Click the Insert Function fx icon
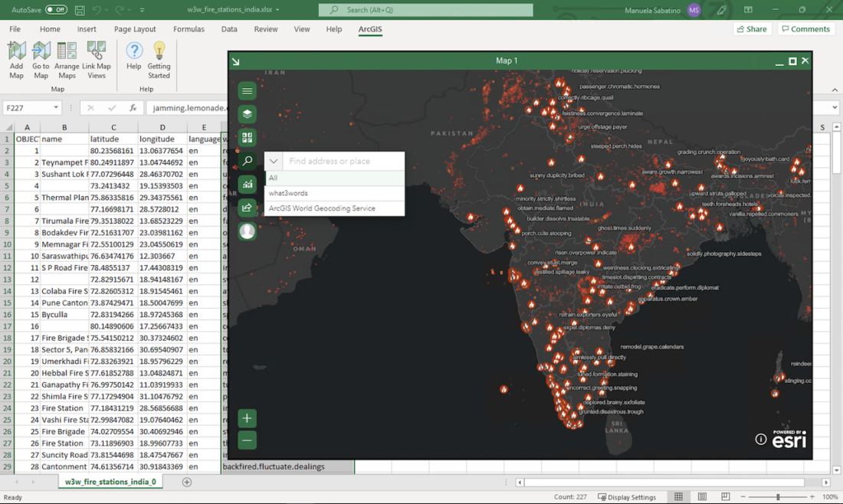 [x=133, y=108]
